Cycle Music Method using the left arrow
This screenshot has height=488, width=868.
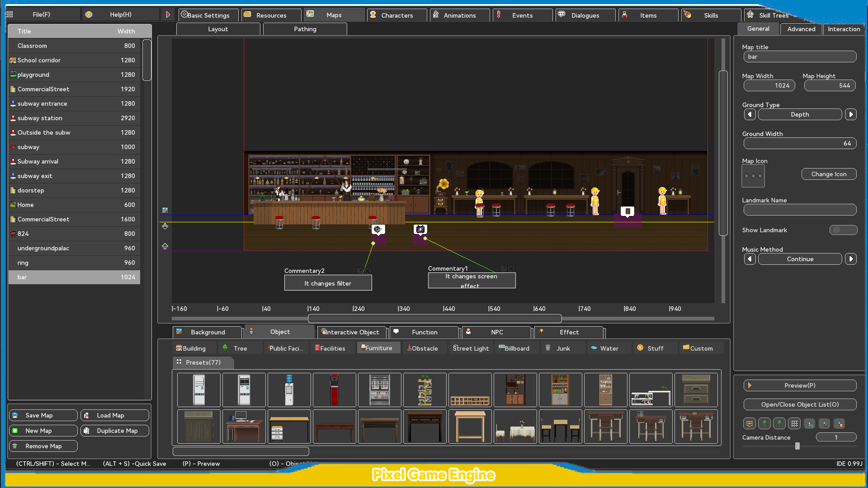click(x=750, y=259)
